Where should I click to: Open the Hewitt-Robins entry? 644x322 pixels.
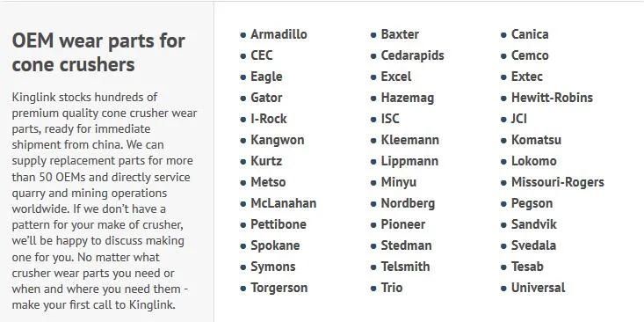point(552,98)
